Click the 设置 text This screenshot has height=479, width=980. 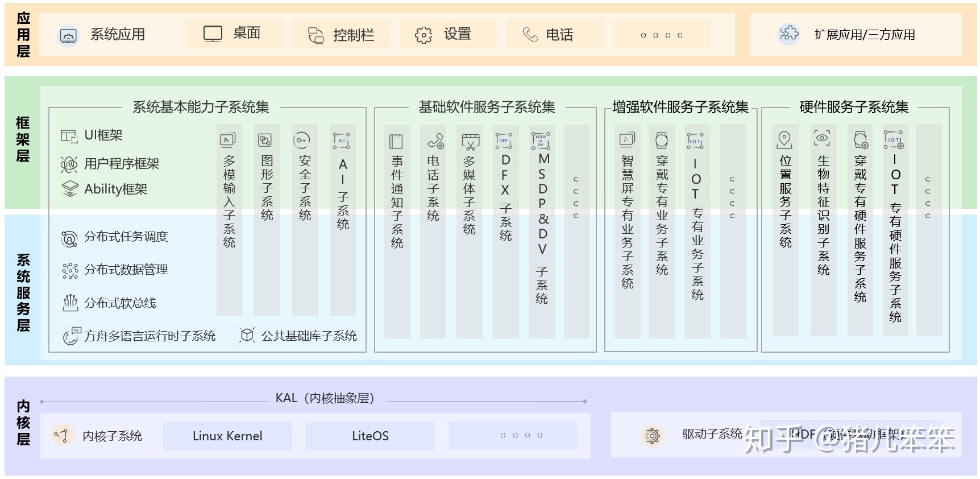pyautogui.click(x=458, y=34)
